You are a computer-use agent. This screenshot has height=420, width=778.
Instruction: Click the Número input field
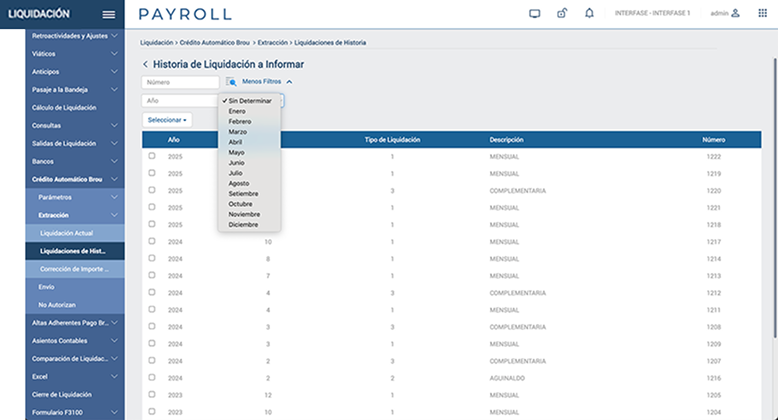(x=181, y=82)
